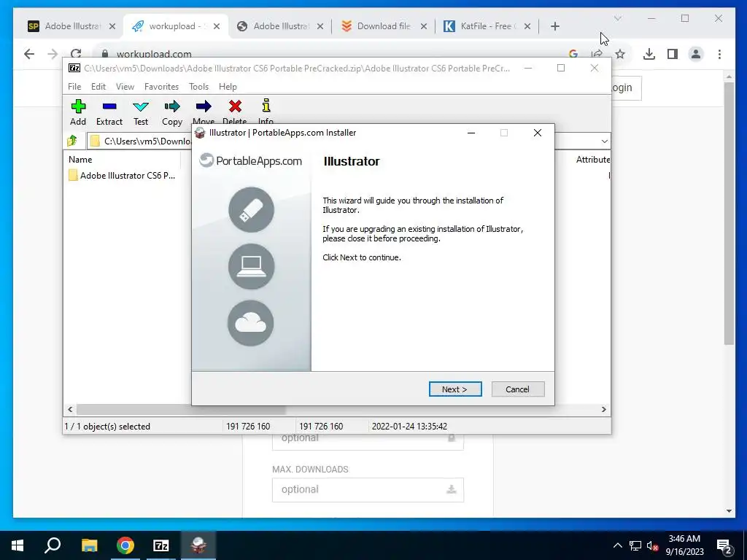Open Chrome tab search chevron

618,18
